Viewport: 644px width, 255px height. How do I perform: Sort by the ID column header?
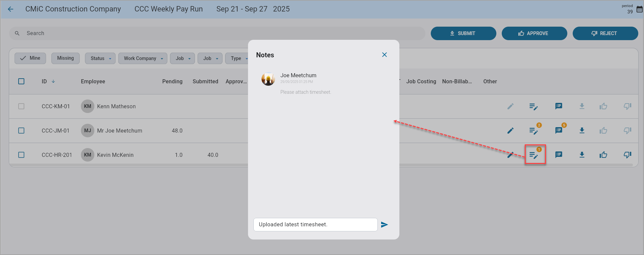click(x=44, y=81)
